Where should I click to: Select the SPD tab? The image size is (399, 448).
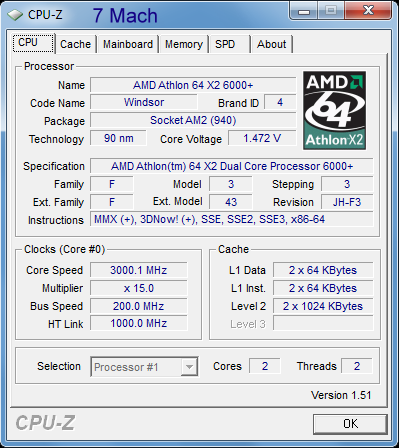pyautogui.click(x=230, y=44)
